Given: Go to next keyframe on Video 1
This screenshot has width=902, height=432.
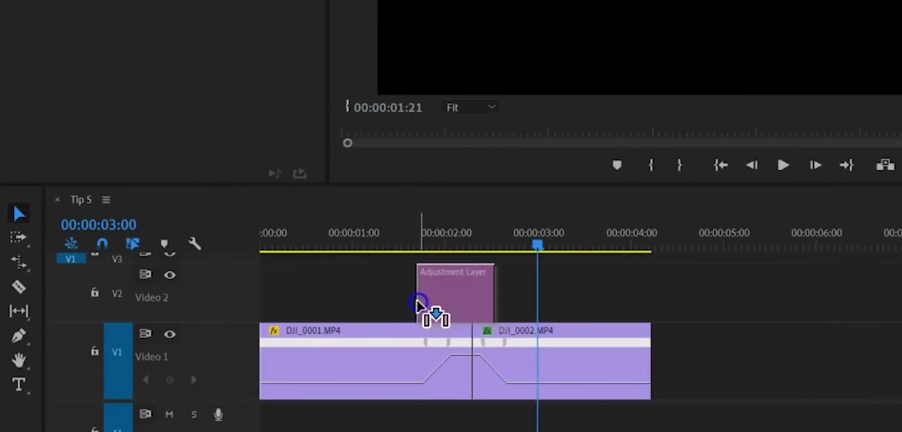Looking at the screenshot, I should [x=194, y=380].
